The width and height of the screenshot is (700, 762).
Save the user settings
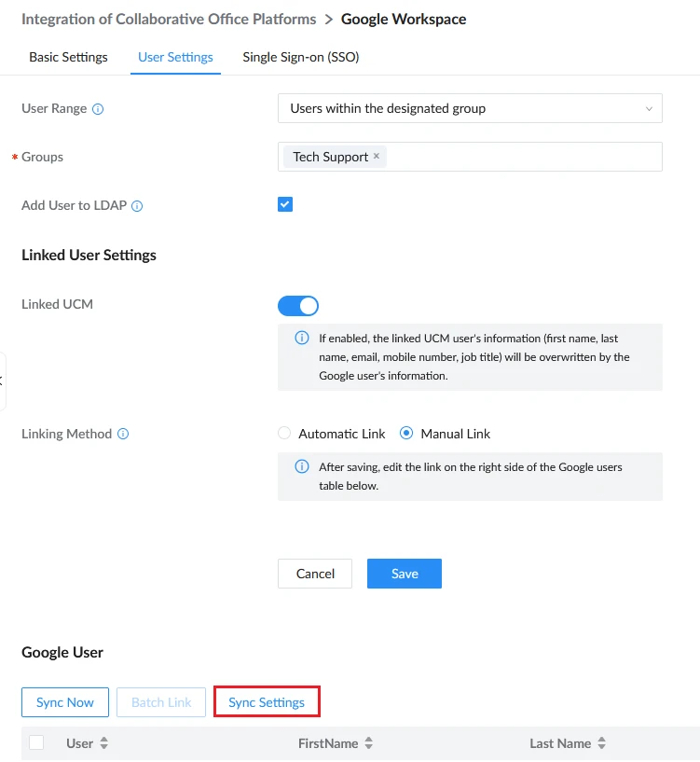(405, 574)
